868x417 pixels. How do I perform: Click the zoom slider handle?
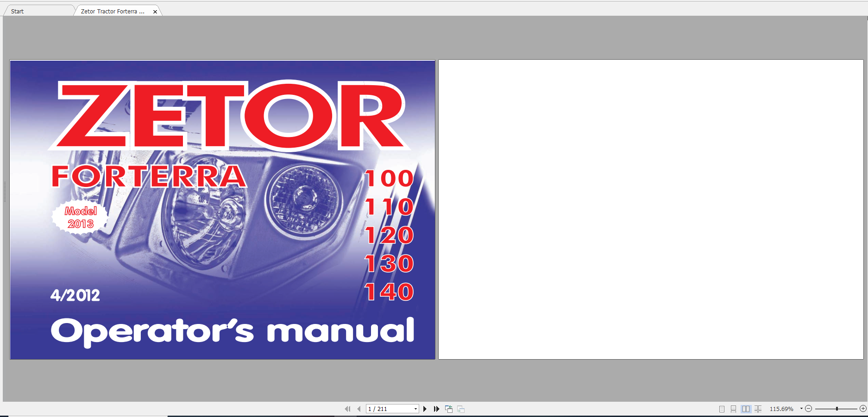837,409
